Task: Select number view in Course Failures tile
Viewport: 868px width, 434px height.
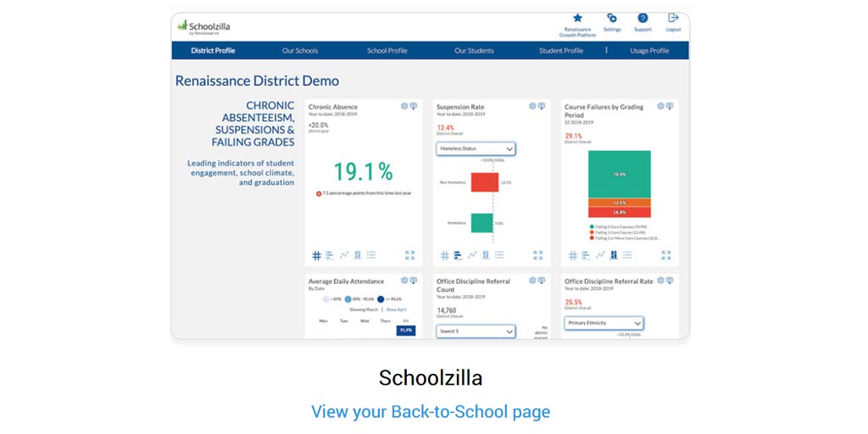Action: (x=573, y=255)
